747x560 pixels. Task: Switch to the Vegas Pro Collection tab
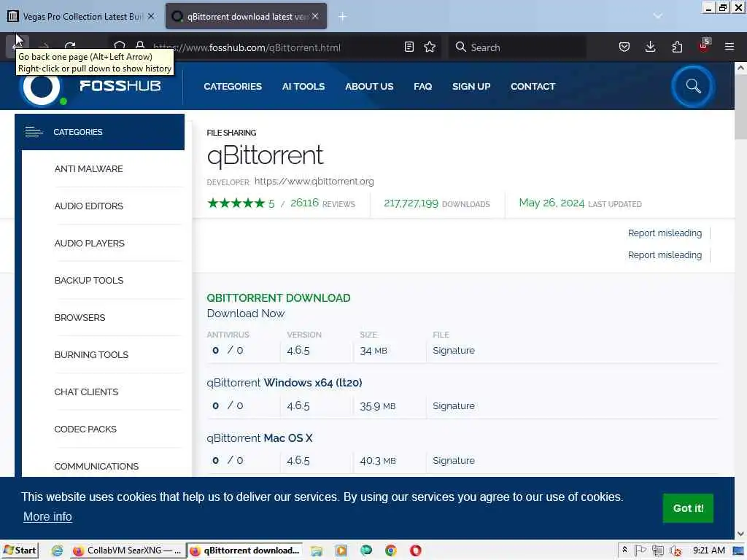point(81,16)
